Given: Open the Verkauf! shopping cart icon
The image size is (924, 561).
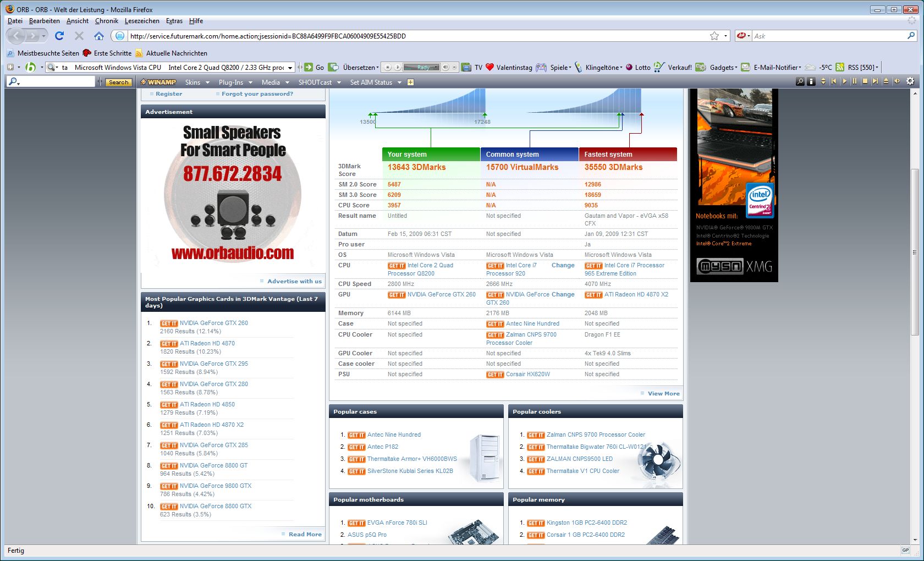Looking at the screenshot, I should (x=659, y=67).
